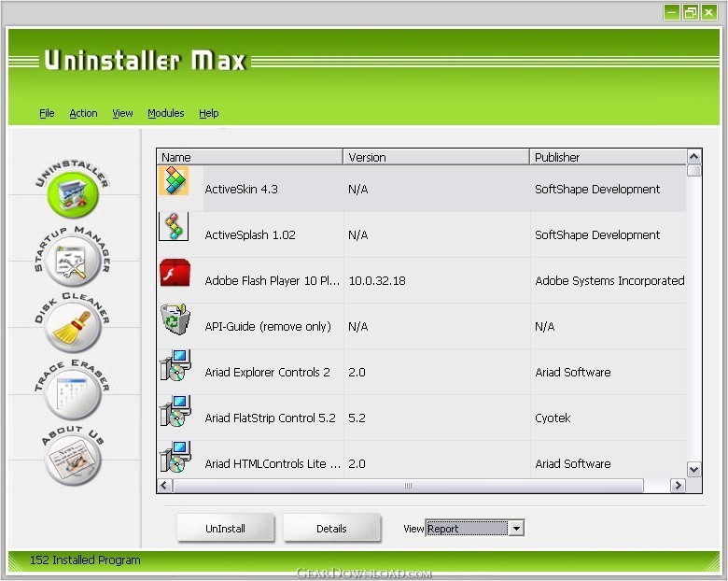Viewport: 728px width, 581px height.
Task: Open the Uninstaller module icon
Action: coord(73,194)
